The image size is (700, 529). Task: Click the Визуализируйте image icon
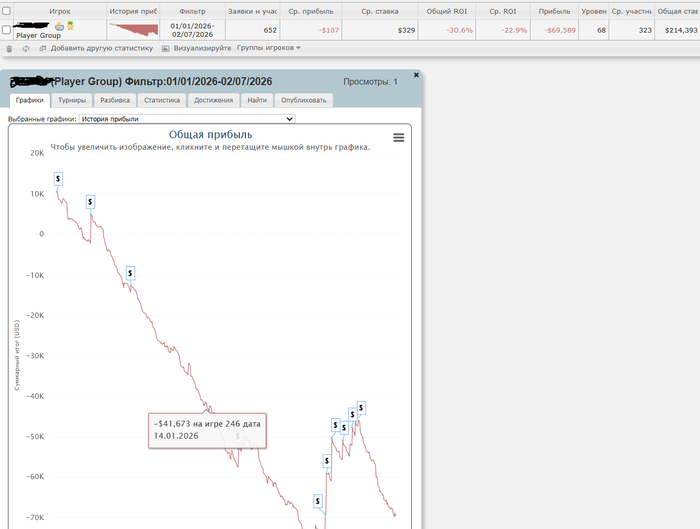(165, 48)
